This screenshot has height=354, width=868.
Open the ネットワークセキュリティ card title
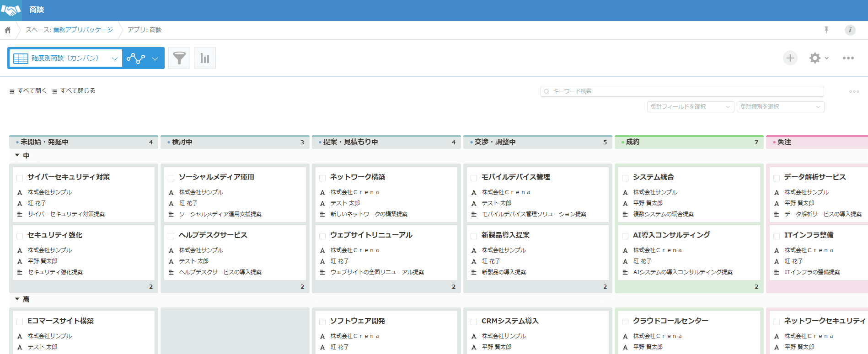tap(825, 321)
